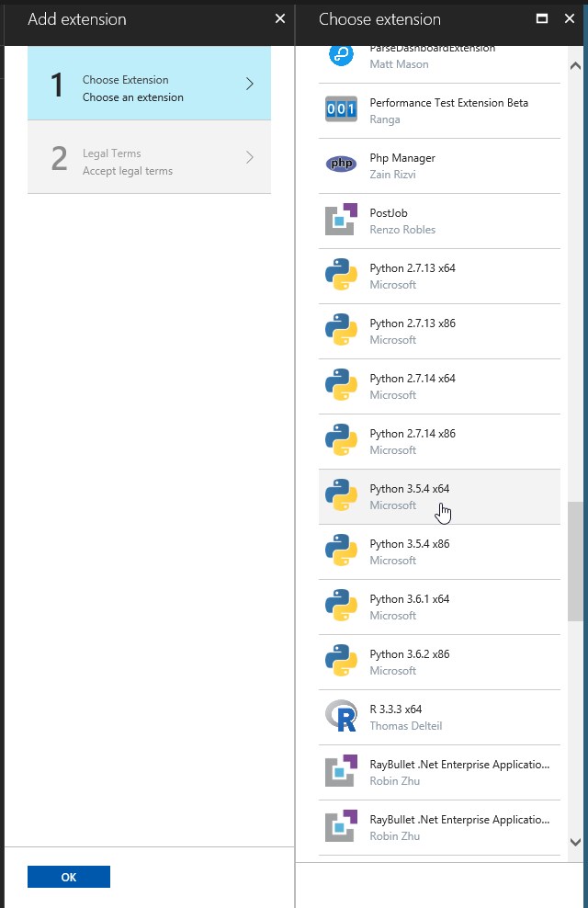Select Python 3.6.2 x86 title text
This screenshot has width=588, height=908.
coord(409,653)
